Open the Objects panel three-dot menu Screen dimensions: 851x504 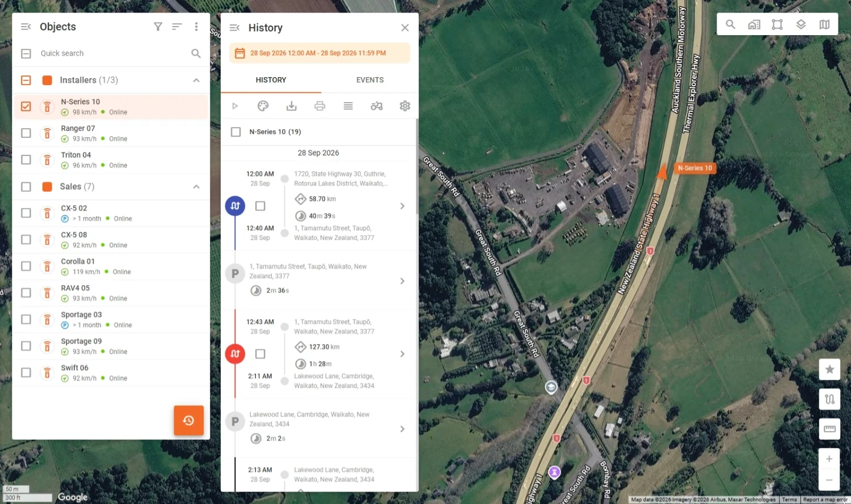point(196,27)
